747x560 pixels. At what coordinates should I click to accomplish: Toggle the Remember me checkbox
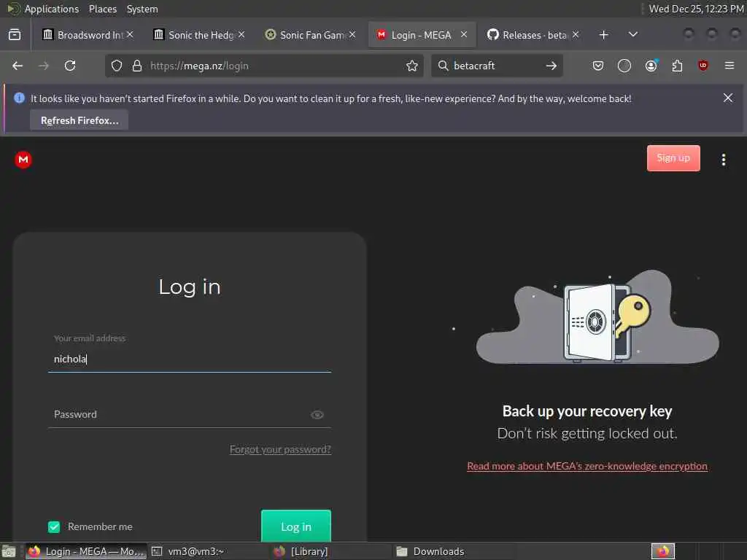click(x=54, y=526)
